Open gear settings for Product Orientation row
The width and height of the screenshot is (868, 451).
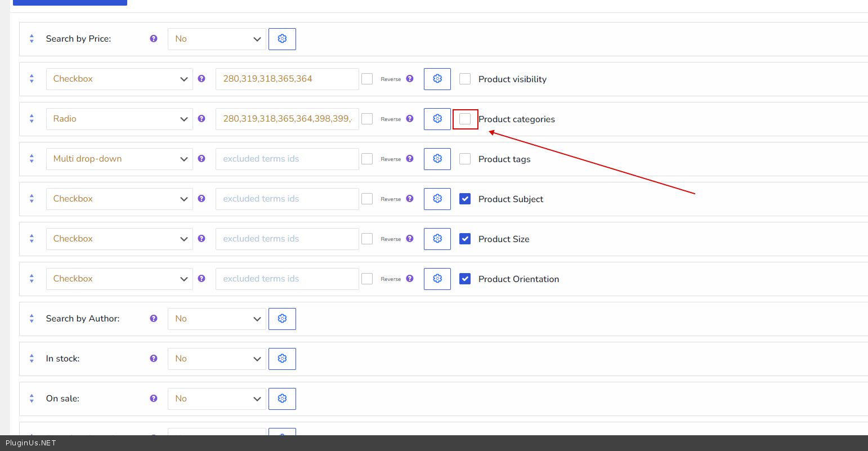click(x=437, y=279)
